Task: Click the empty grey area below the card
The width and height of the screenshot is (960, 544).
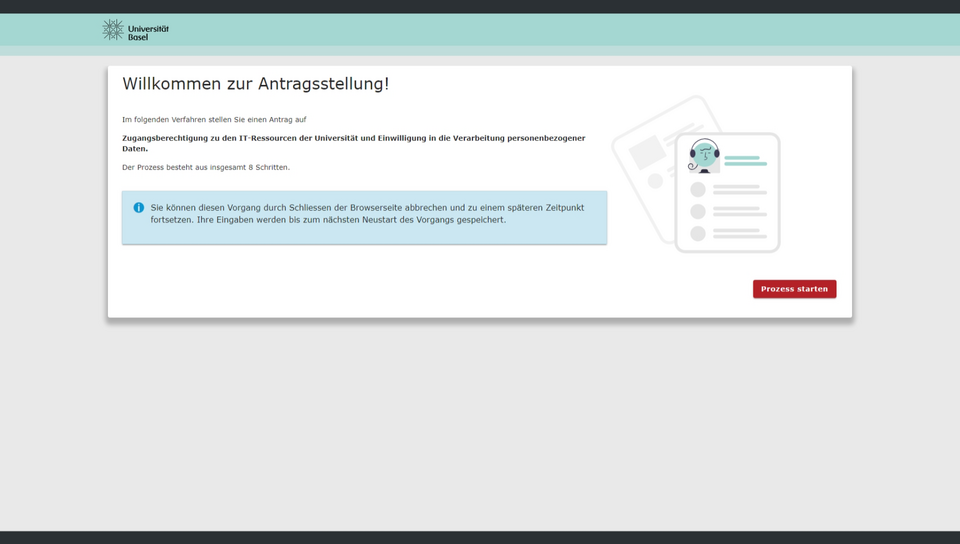Action: (480, 420)
